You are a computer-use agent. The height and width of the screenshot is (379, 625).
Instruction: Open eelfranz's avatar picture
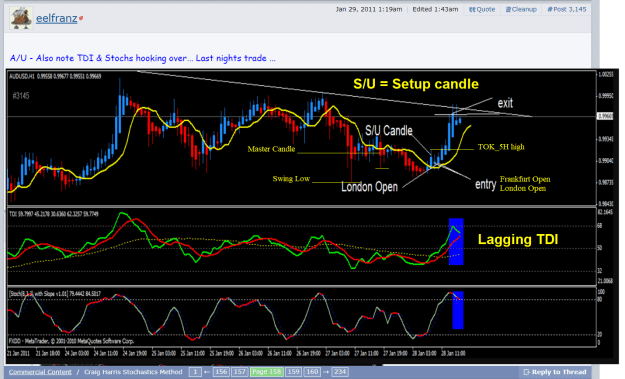point(22,18)
